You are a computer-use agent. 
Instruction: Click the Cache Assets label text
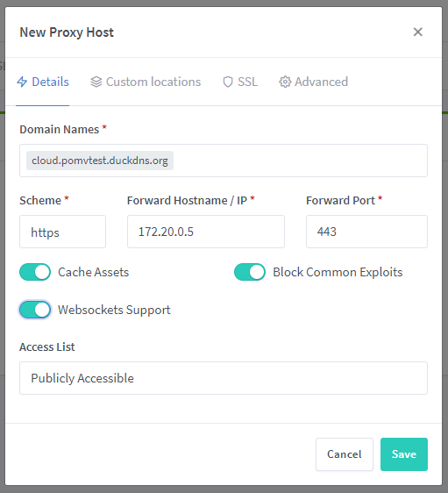(x=94, y=272)
